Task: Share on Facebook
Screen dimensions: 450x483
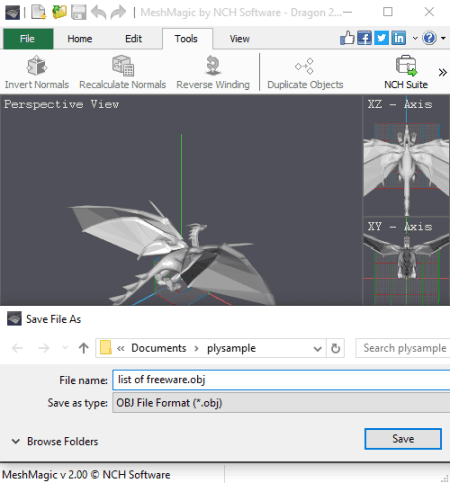Action: 364,38
